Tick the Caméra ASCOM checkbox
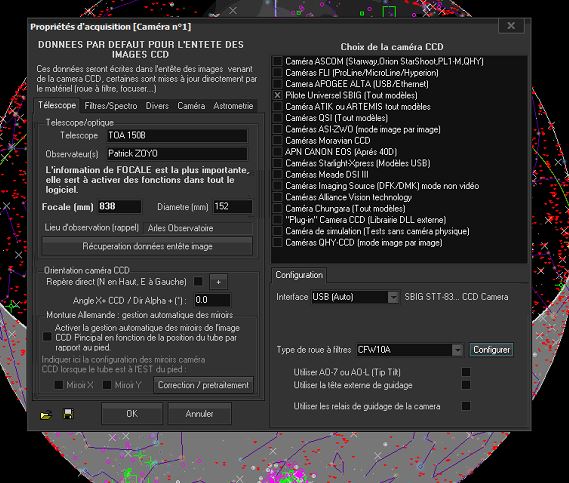Screen dimensions: 569x483 [x=278, y=61]
